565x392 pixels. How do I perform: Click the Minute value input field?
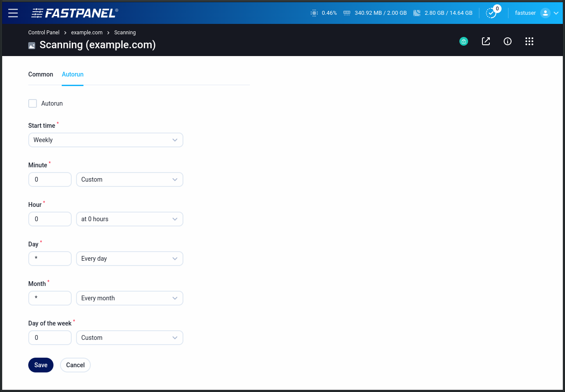point(50,179)
